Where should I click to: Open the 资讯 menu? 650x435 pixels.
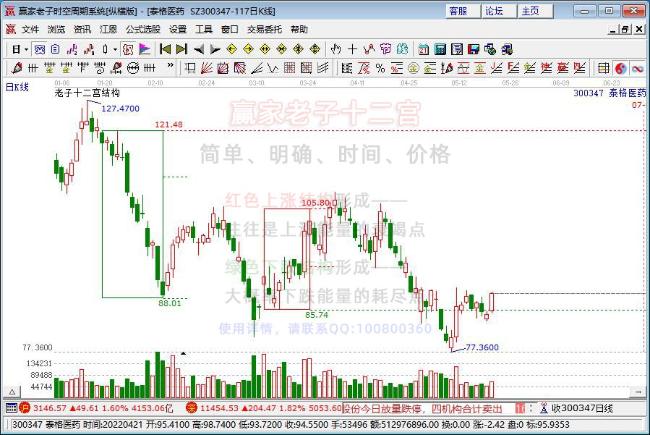click(82, 29)
